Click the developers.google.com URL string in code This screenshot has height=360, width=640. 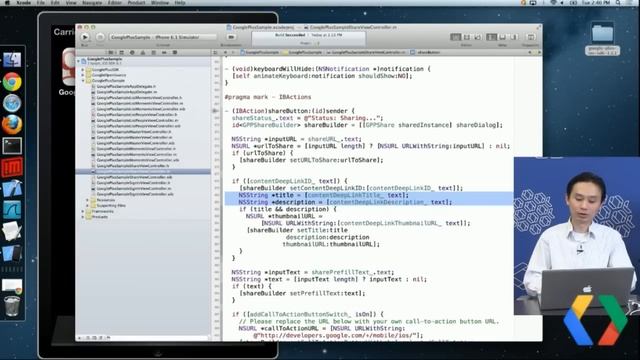tap(337, 336)
